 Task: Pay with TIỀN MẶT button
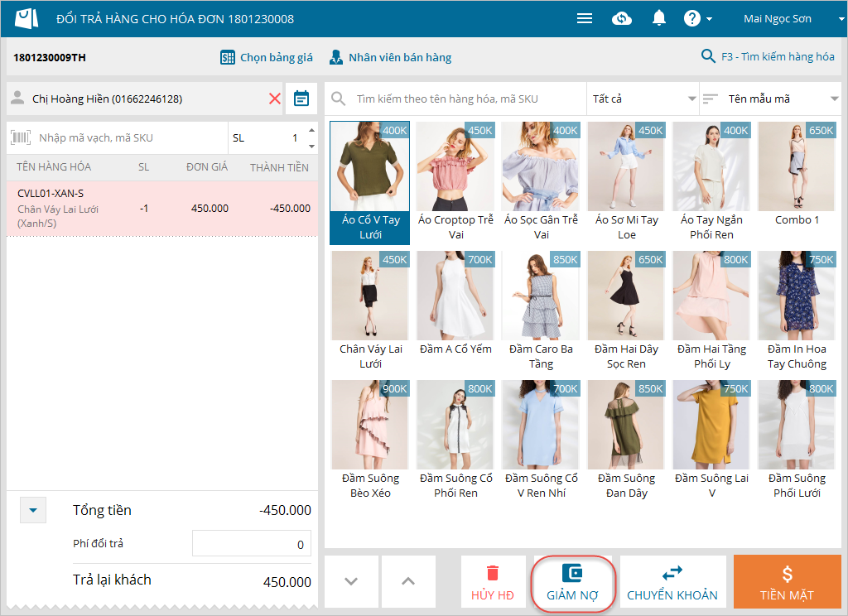pos(787,583)
